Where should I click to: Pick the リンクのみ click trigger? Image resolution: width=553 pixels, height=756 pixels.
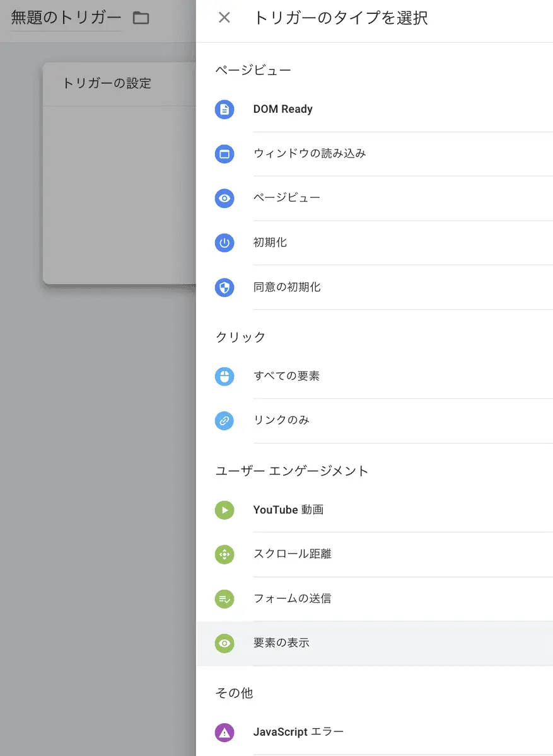(375, 420)
